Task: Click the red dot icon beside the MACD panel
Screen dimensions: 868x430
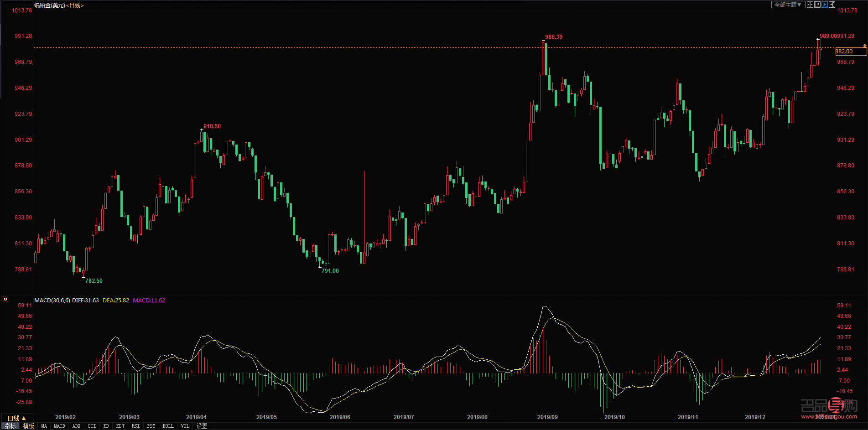Action: 6,300
